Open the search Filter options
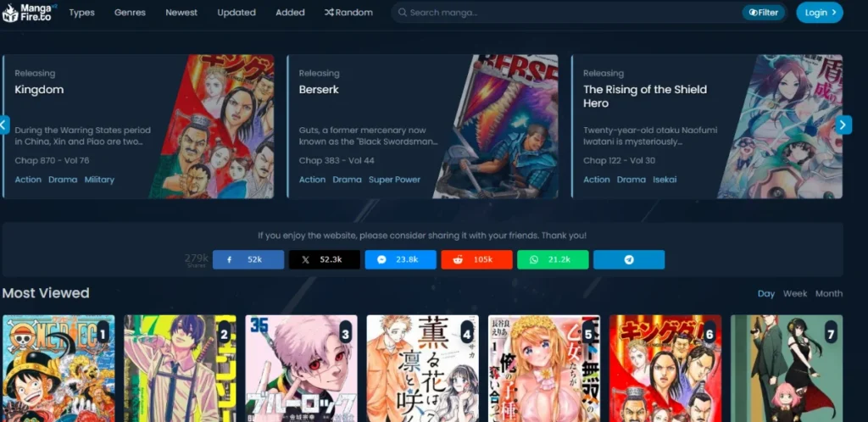The width and height of the screenshot is (868, 422). click(x=763, y=13)
